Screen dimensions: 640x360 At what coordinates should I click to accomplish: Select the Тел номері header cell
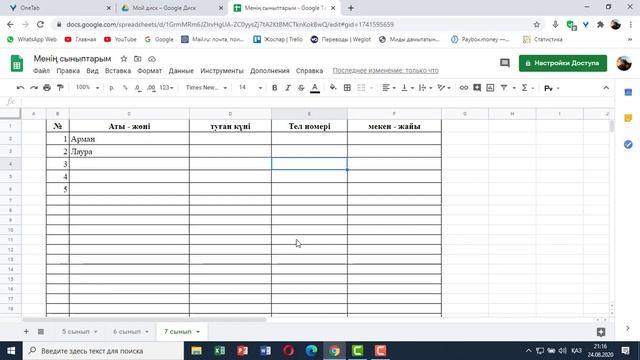click(309, 126)
